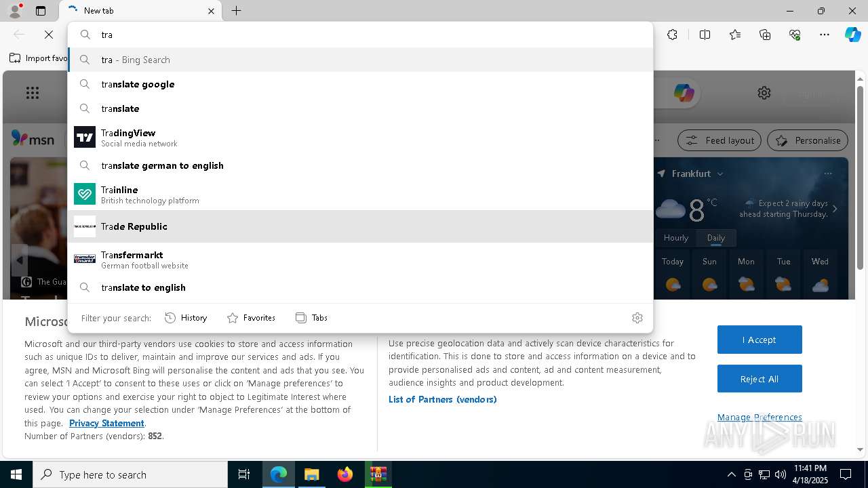Select Today forecast column

(x=673, y=274)
